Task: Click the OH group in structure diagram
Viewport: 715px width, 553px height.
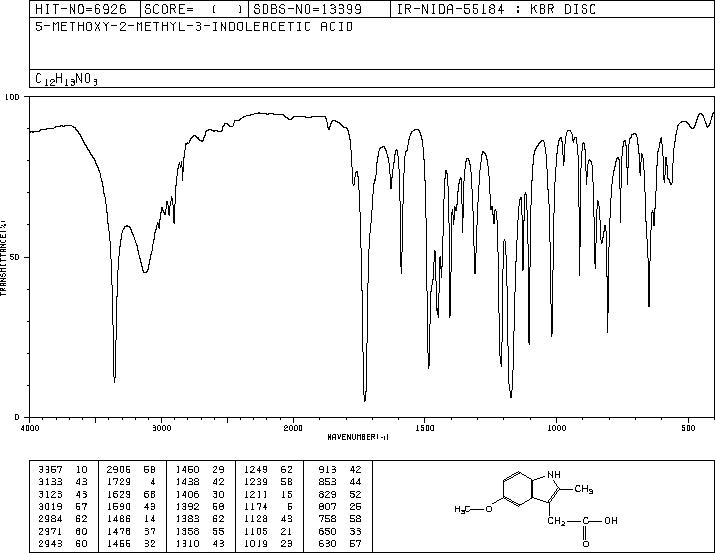Action: (611, 520)
